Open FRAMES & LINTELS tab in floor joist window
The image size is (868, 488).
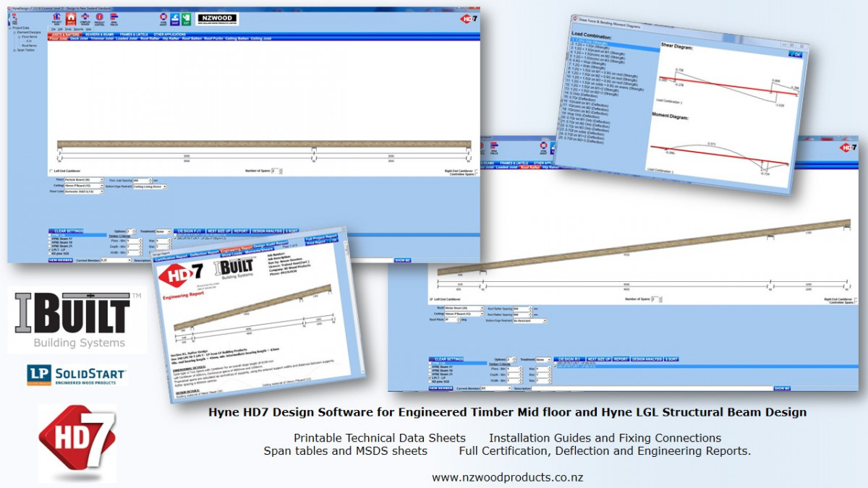coord(134,34)
